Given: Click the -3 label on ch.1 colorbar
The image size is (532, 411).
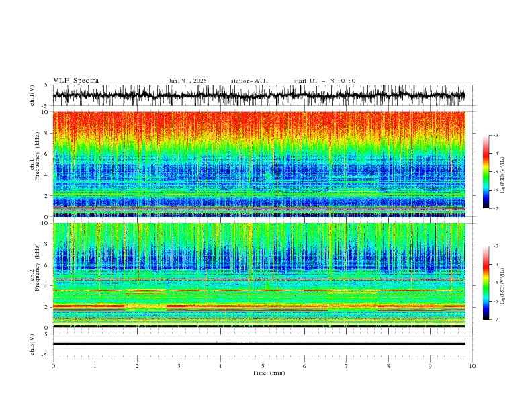Looking at the screenshot, I should tap(496, 135).
